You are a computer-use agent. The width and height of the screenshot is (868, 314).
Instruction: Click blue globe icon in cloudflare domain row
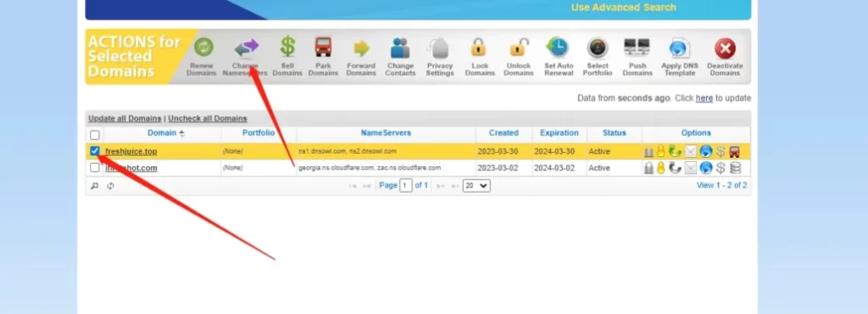coord(705,168)
